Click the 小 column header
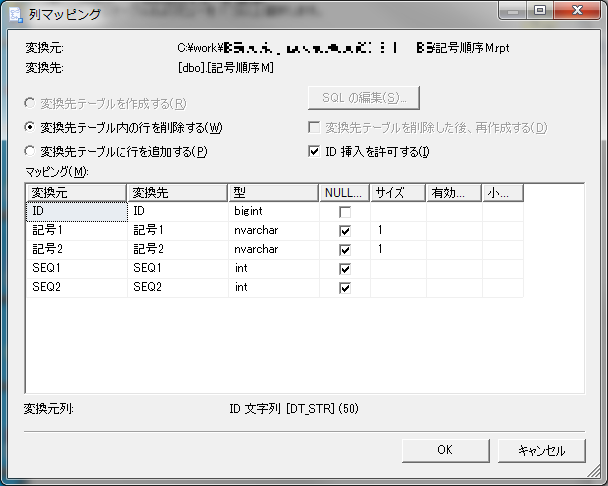Screen dimensions: 608x486 click(503, 193)
